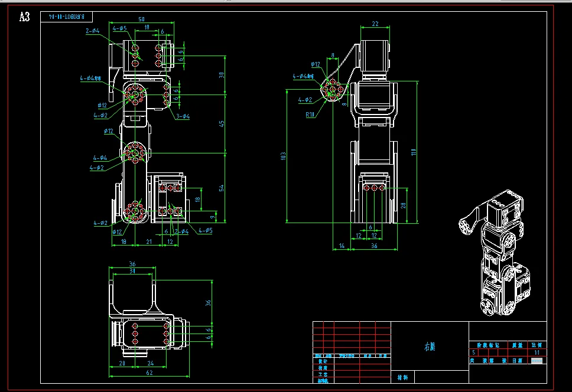This screenshot has width=572, height=392.
Task: Click the 设计 design row label
Action: click(x=323, y=361)
